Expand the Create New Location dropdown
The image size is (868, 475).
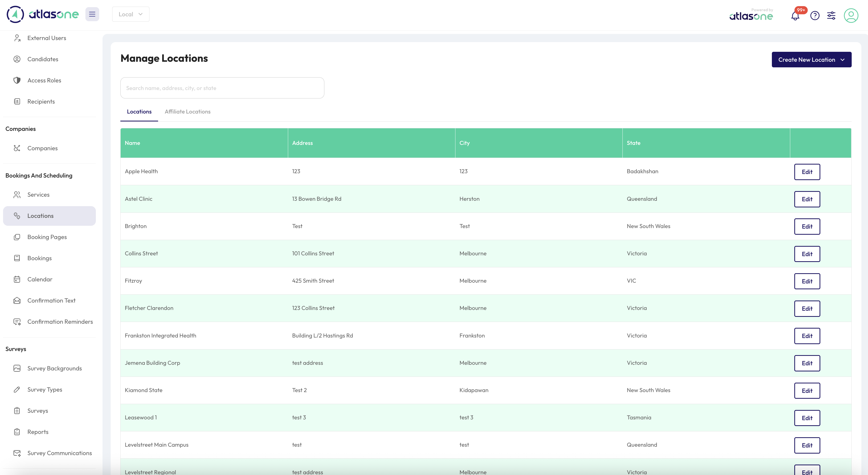point(811,60)
